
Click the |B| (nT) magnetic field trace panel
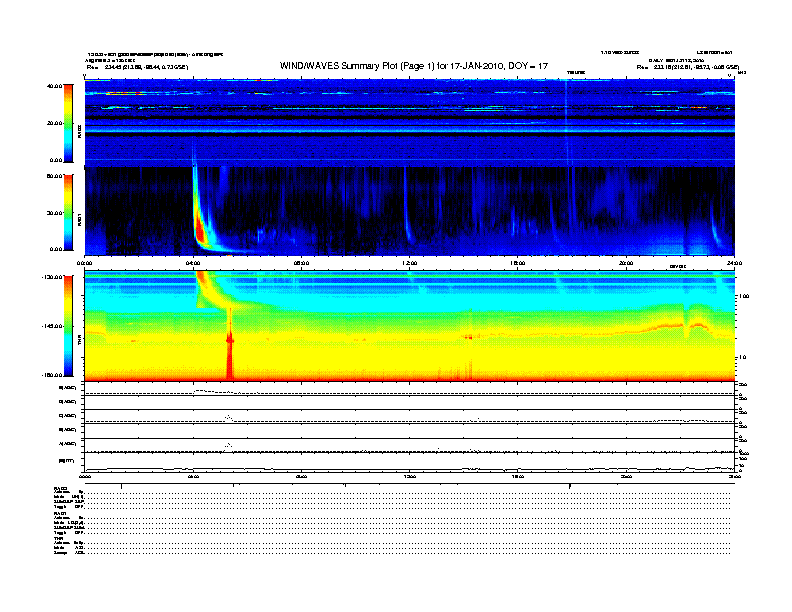[410, 463]
